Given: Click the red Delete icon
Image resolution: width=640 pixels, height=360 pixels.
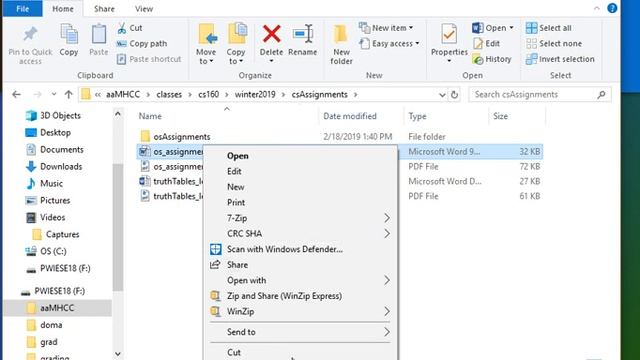Looking at the screenshot, I should tap(271, 34).
